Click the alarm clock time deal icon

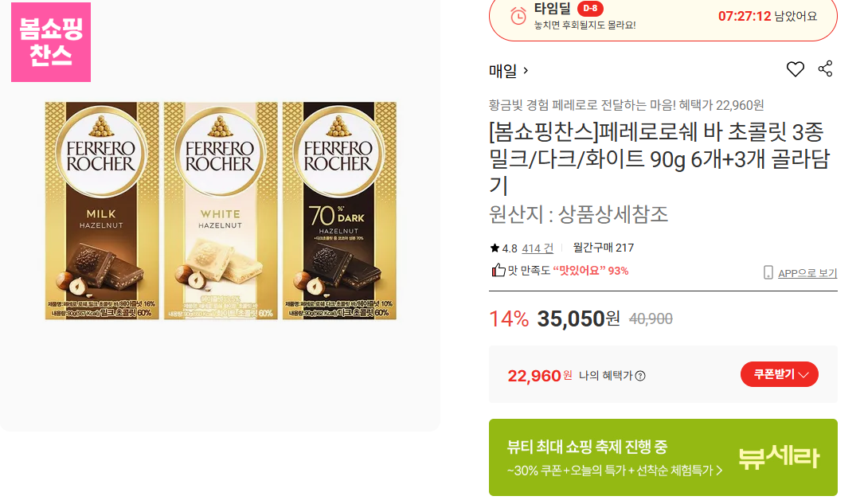click(518, 16)
